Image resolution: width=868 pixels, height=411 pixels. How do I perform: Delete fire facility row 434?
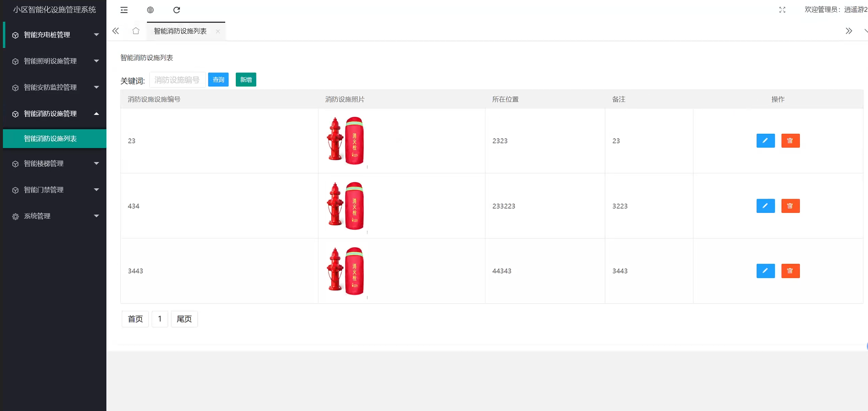tap(790, 206)
